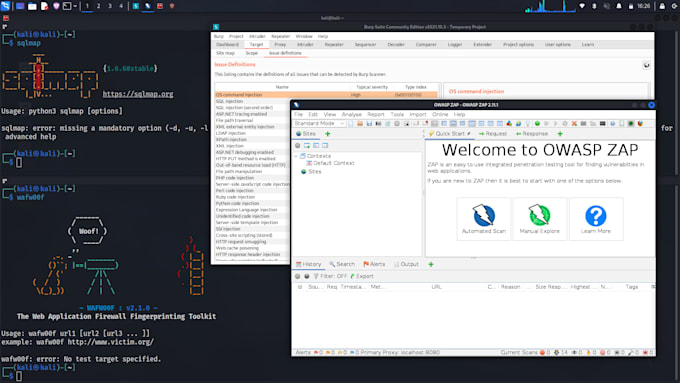Click the https://sqlmap.org link in terminal
680x383 pixels.
pos(138,94)
